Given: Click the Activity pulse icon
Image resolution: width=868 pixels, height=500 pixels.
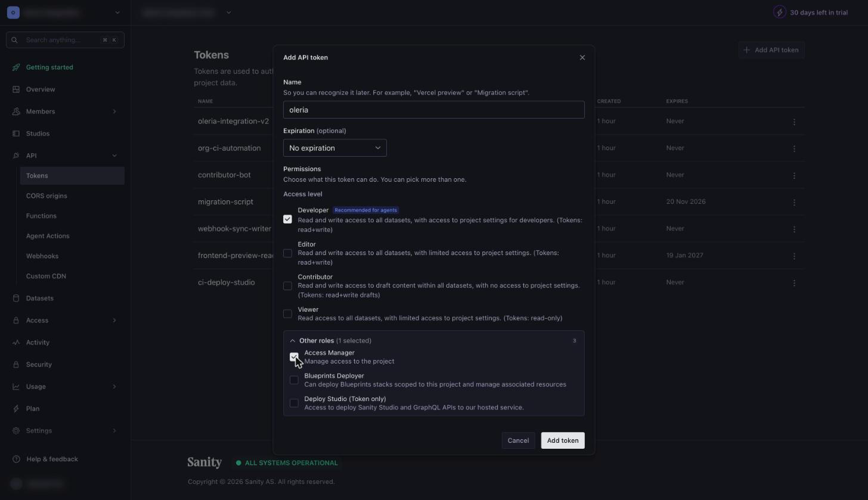Looking at the screenshot, I should tap(16, 343).
